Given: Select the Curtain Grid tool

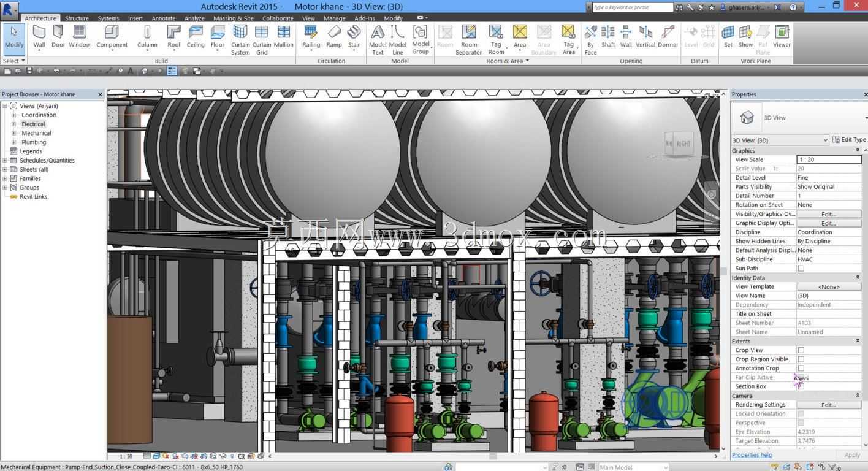Looking at the screenshot, I should (262, 40).
